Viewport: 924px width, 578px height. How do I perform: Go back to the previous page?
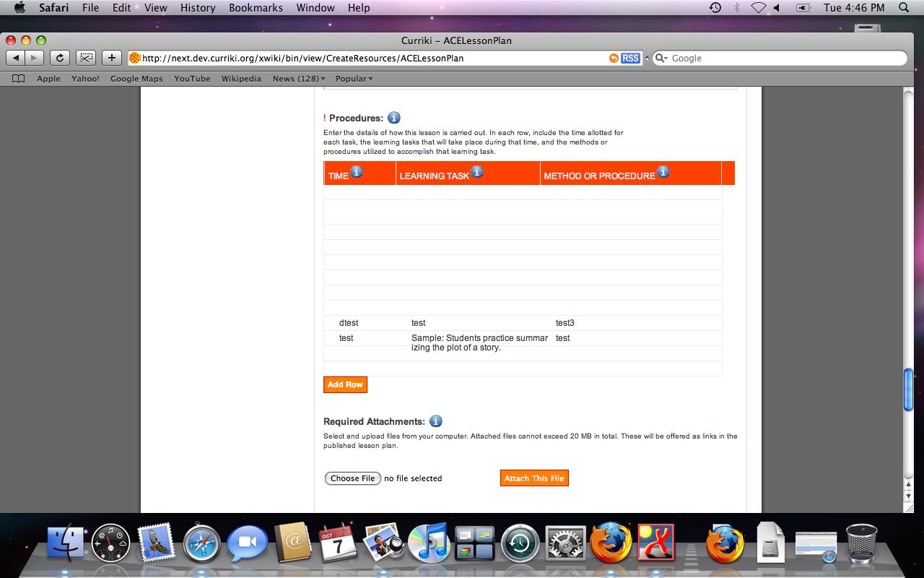(x=16, y=58)
